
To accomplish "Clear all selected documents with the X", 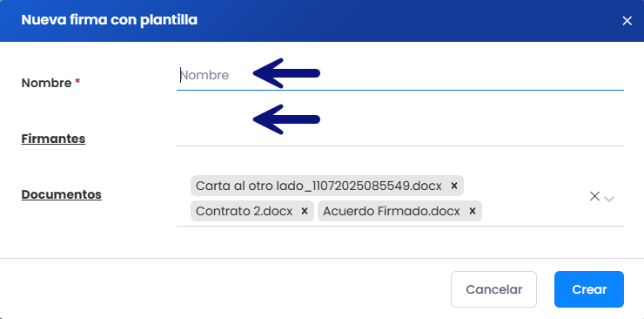I will pos(594,196).
